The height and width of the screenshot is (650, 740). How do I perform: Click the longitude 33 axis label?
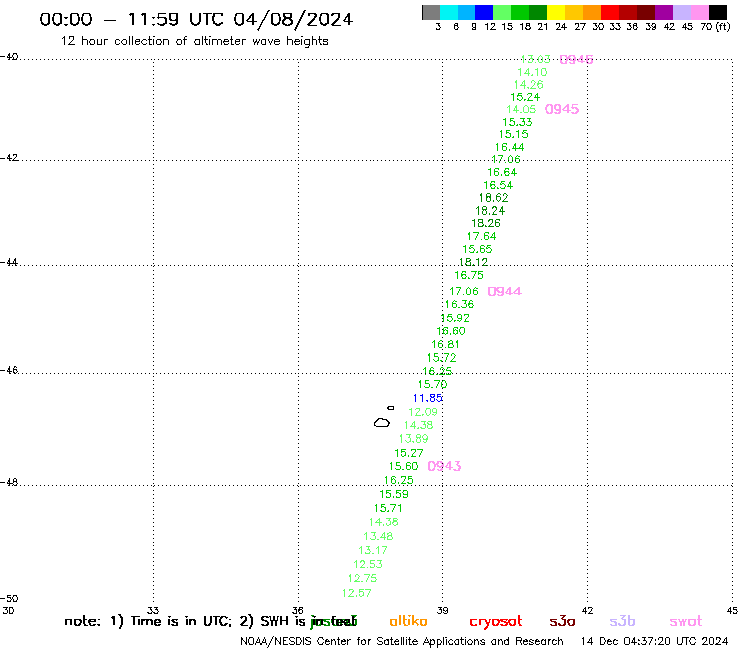153,610
